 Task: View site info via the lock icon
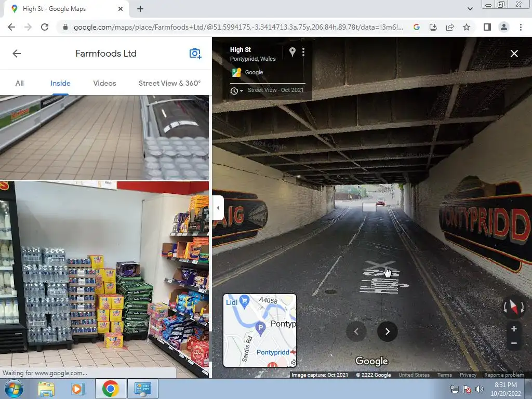[65, 27]
